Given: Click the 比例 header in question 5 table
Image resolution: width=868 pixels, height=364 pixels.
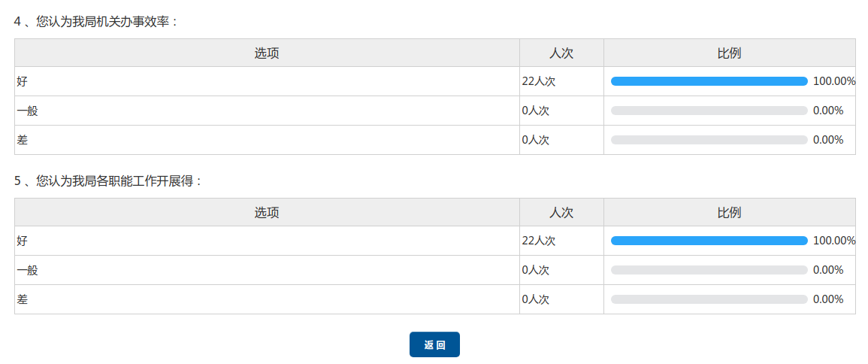Looking at the screenshot, I should (729, 213).
